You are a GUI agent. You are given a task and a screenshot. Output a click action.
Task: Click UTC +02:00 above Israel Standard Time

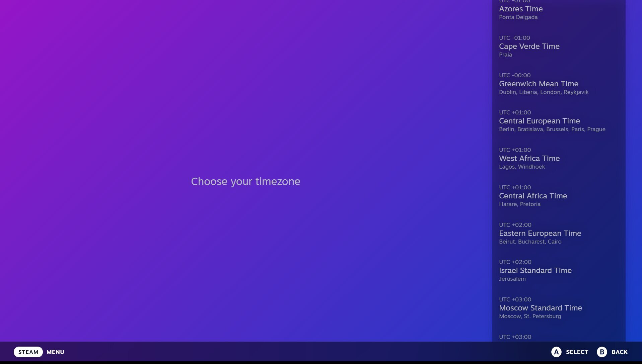515,262
